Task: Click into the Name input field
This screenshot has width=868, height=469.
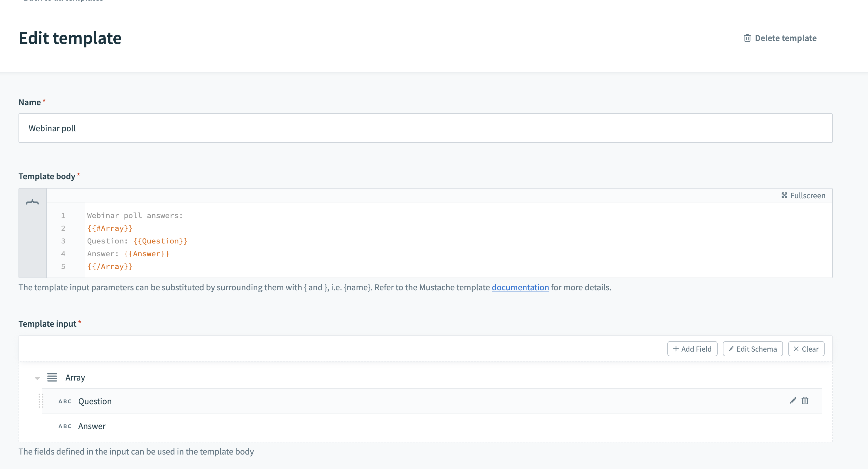Action: (425, 128)
